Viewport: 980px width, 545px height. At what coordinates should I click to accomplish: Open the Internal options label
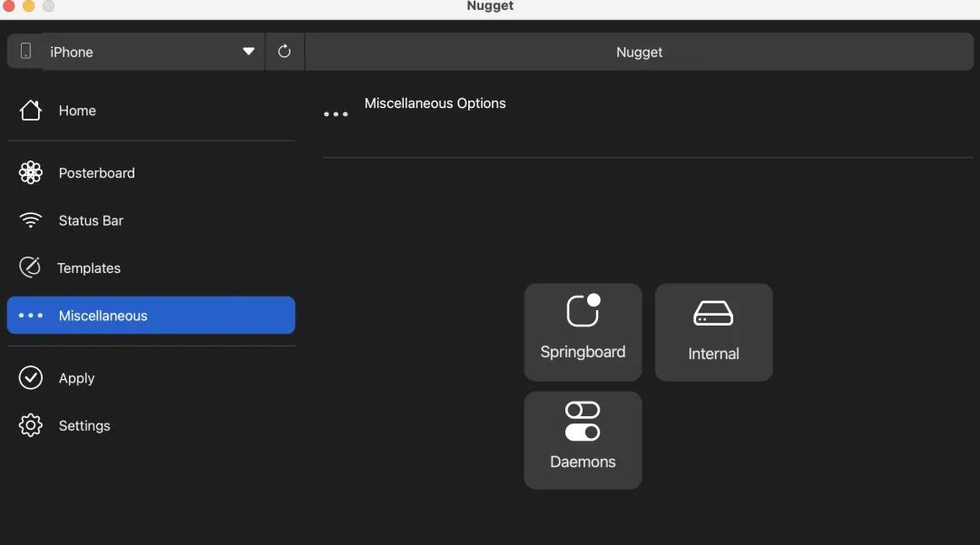(x=714, y=354)
